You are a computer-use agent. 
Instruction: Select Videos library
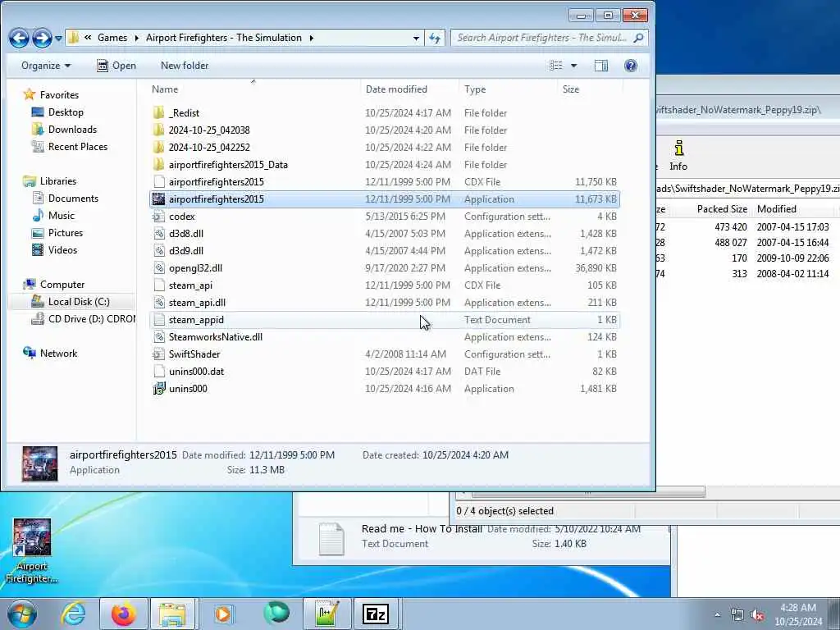click(x=62, y=249)
